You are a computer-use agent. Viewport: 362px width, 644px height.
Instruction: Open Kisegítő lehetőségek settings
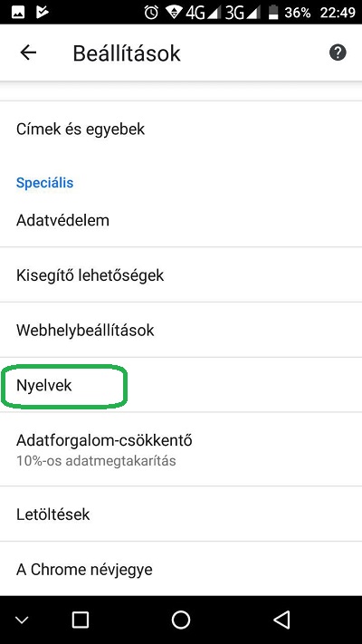click(x=181, y=274)
